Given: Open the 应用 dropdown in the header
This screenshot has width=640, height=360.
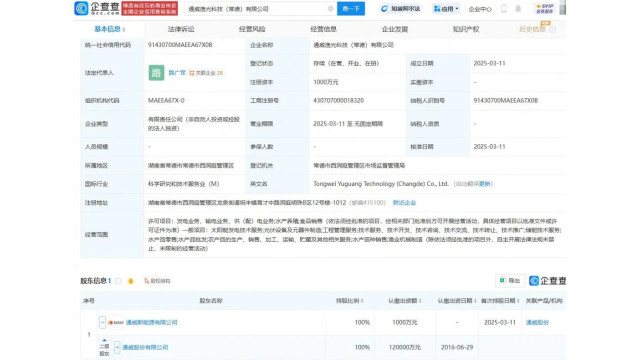Looking at the screenshot, I should [x=446, y=9].
